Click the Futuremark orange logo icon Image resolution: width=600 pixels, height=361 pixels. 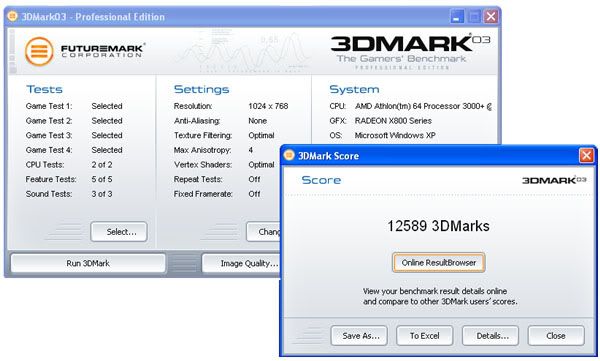click(39, 51)
